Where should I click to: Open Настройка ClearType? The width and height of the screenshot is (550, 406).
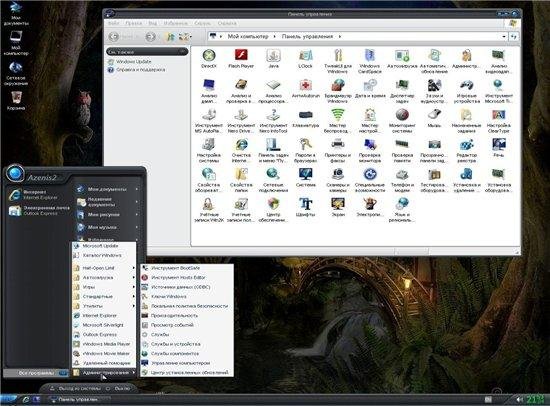pos(498,121)
